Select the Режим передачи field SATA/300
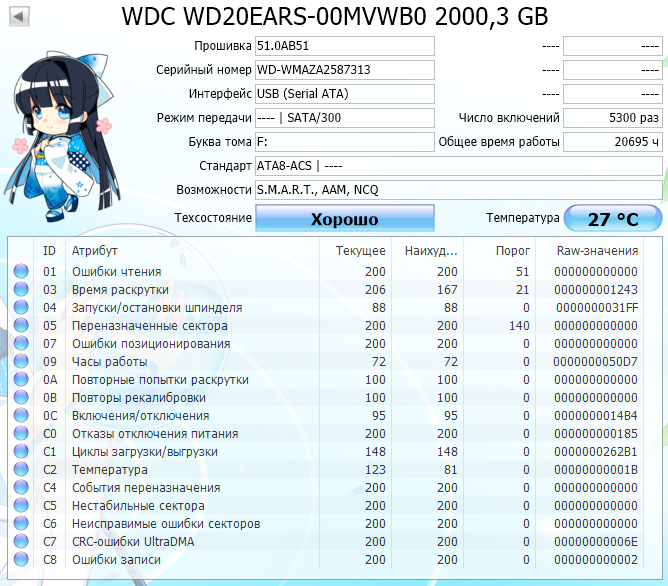 [345, 118]
